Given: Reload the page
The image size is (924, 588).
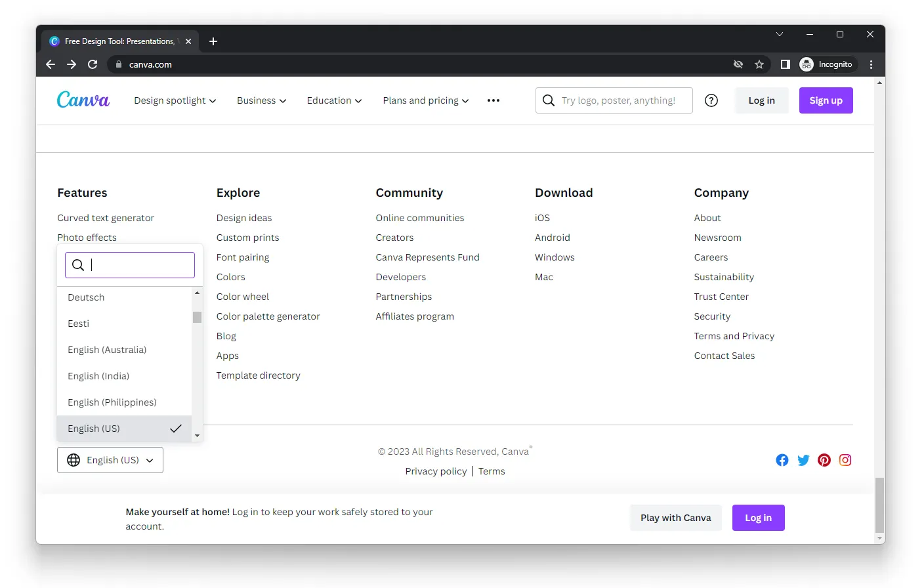Looking at the screenshot, I should pyautogui.click(x=93, y=64).
